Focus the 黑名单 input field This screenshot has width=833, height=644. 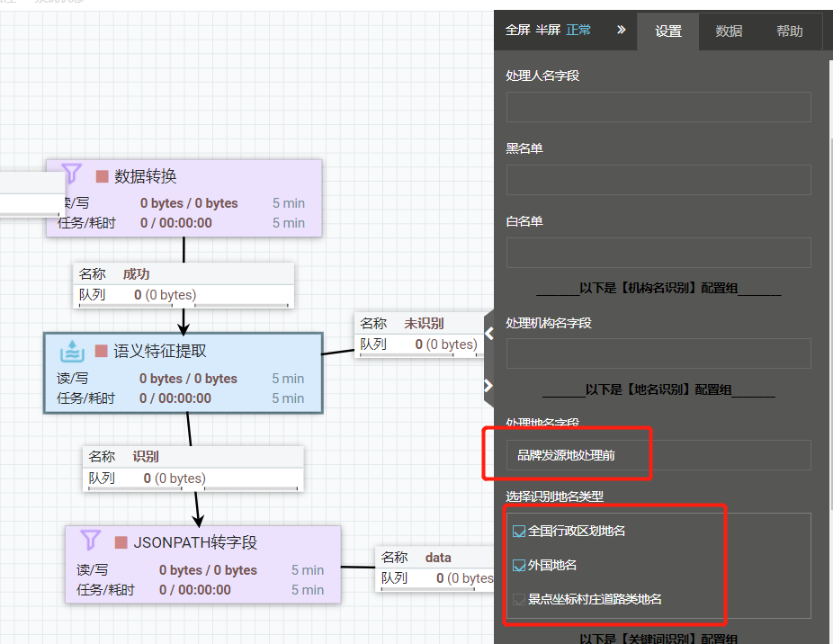(658, 180)
